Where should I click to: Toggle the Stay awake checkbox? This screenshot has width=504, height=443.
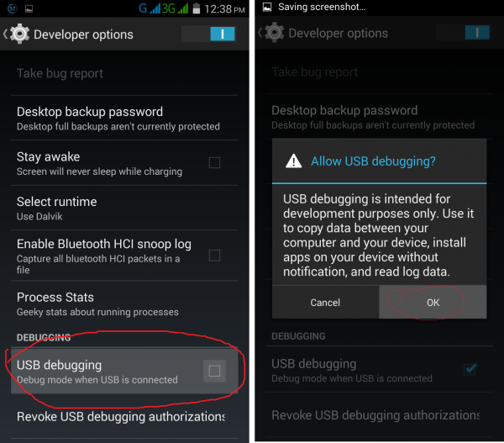click(214, 163)
